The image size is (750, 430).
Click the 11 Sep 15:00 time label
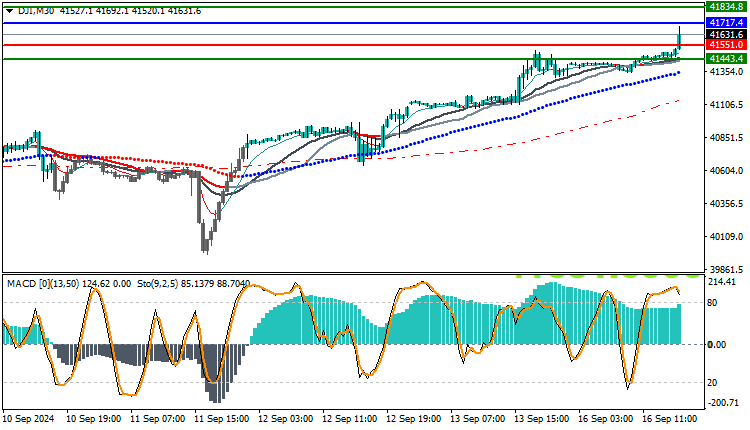coord(222,419)
